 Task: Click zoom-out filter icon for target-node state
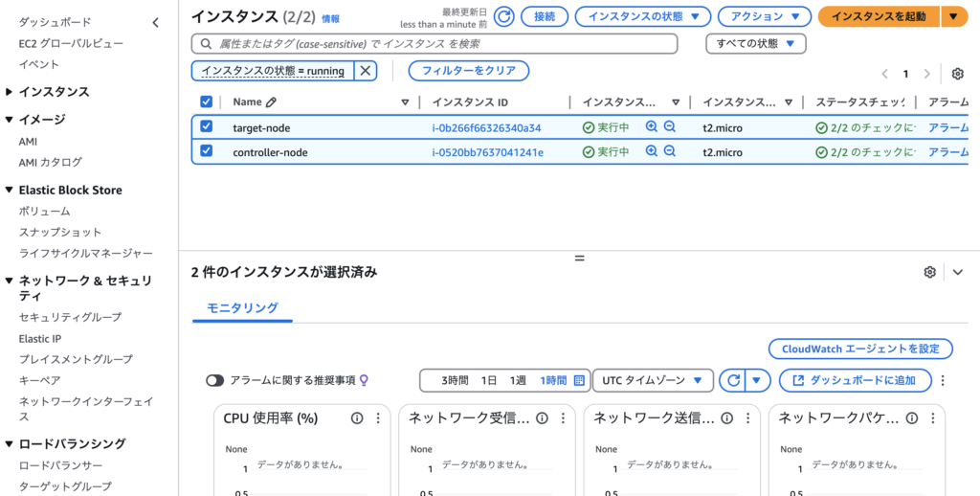[x=670, y=127]
